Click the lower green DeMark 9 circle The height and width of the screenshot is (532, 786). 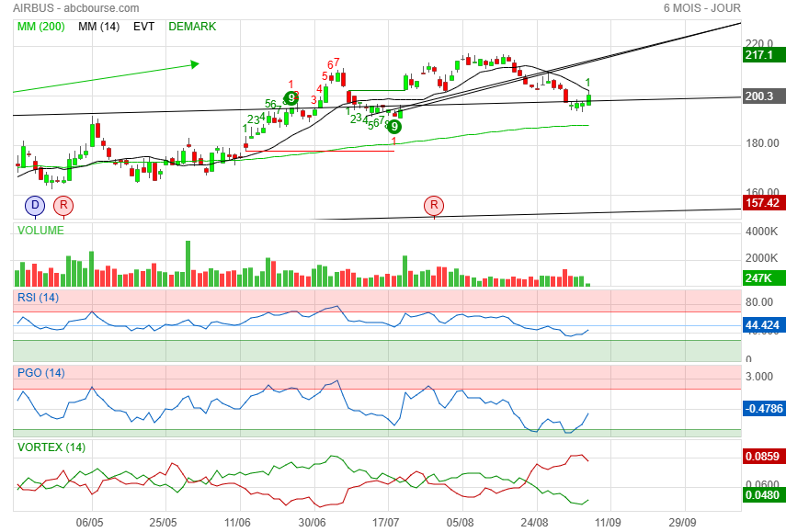pyautogui.click(x=394, y=127)
